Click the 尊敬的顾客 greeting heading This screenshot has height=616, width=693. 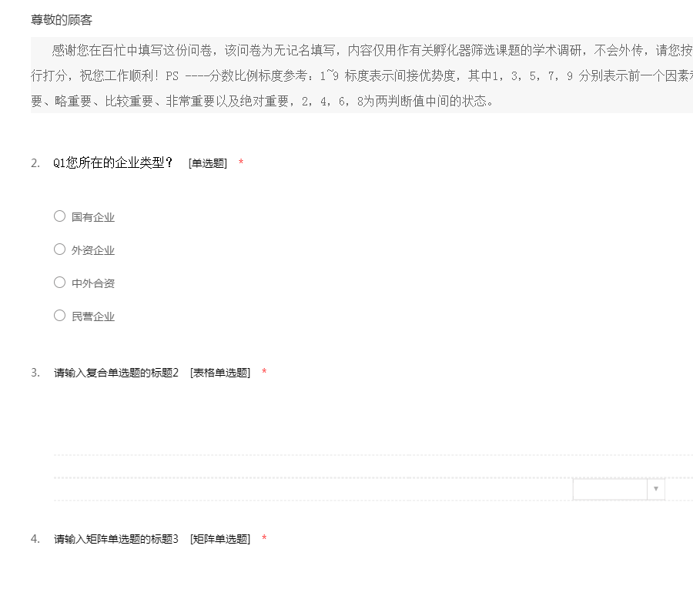(x=62, y=20)
